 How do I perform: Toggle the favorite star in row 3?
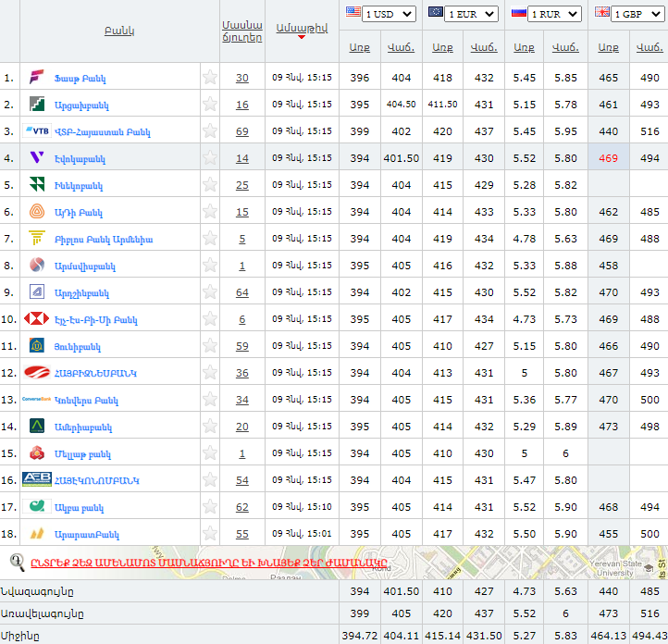coord(210,130)
